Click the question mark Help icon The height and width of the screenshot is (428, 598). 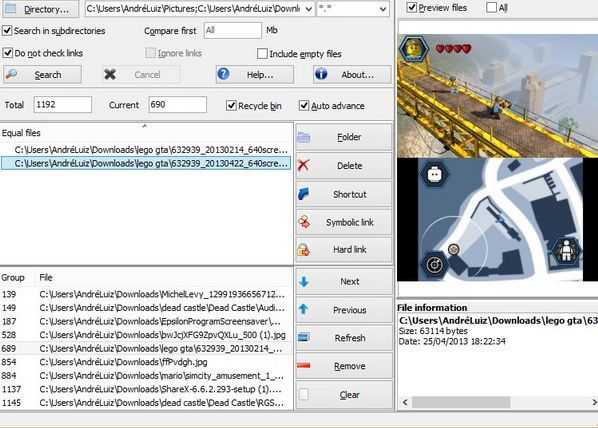tap(223, 74)
